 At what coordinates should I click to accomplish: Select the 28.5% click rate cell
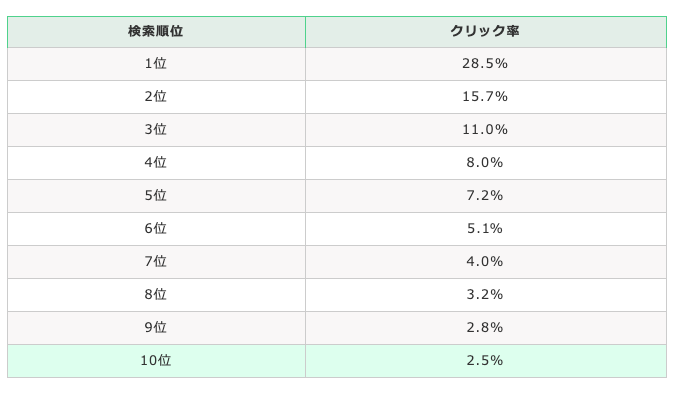pyautogui.click(x=486, y=64)
